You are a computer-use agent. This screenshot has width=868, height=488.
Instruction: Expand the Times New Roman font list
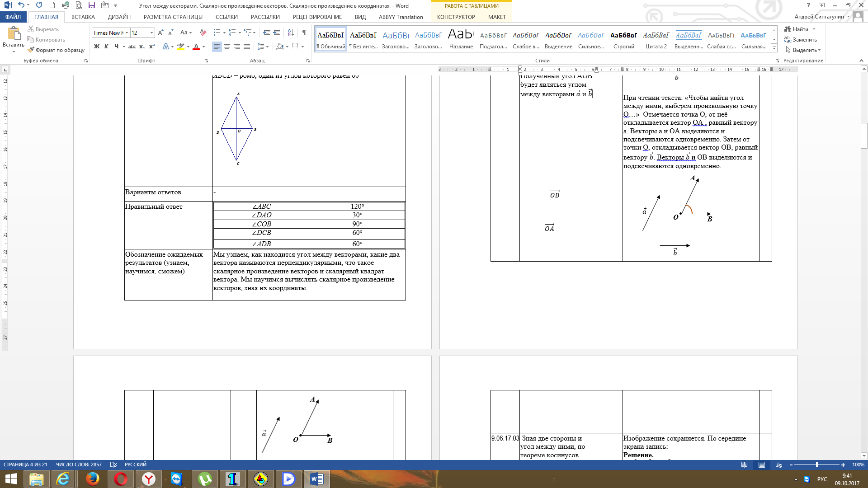127,33
